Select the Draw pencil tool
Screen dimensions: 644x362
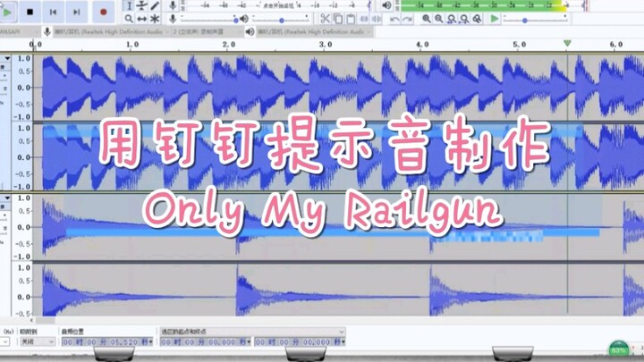155,5
